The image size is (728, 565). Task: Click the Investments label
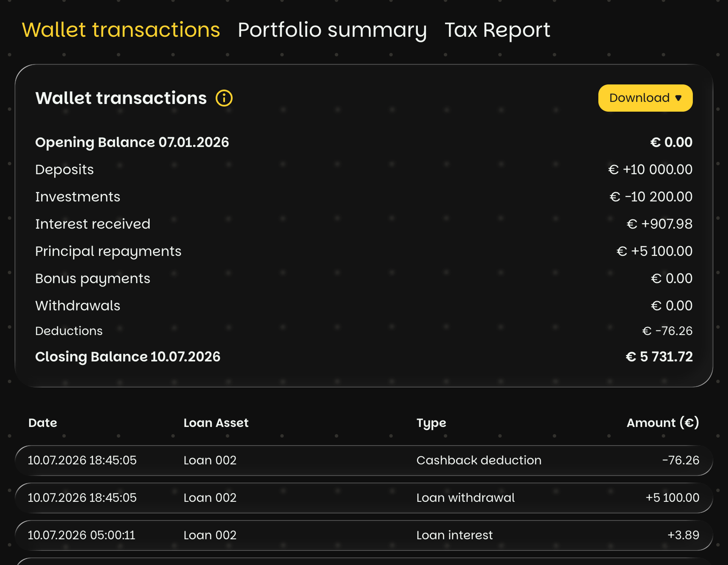pos(78,197)
